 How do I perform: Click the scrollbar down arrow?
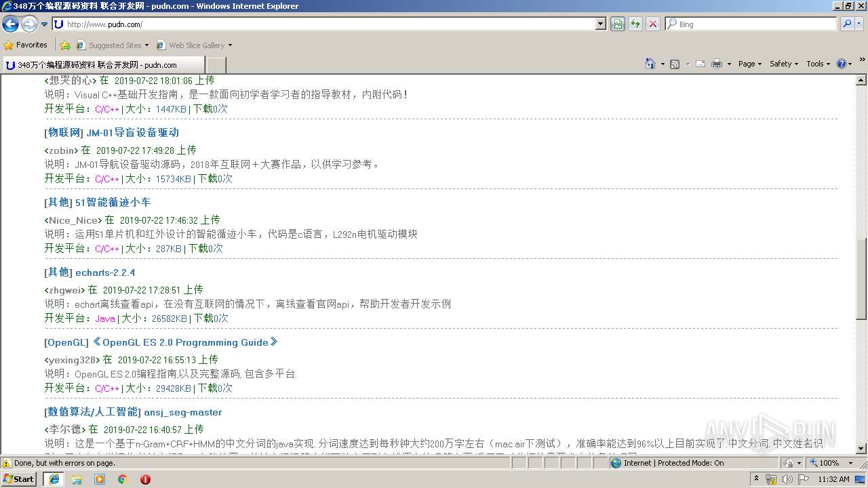pos(861,448)
